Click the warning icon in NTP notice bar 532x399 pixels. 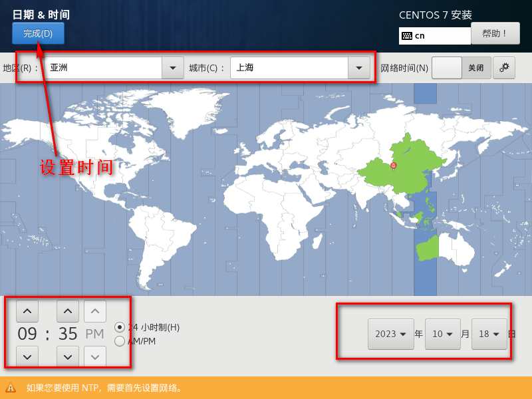(11, 388)
